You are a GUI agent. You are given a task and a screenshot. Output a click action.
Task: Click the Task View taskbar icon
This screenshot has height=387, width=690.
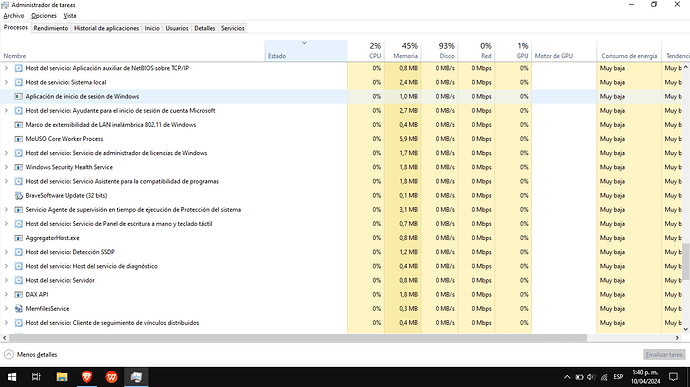[37, 377]
